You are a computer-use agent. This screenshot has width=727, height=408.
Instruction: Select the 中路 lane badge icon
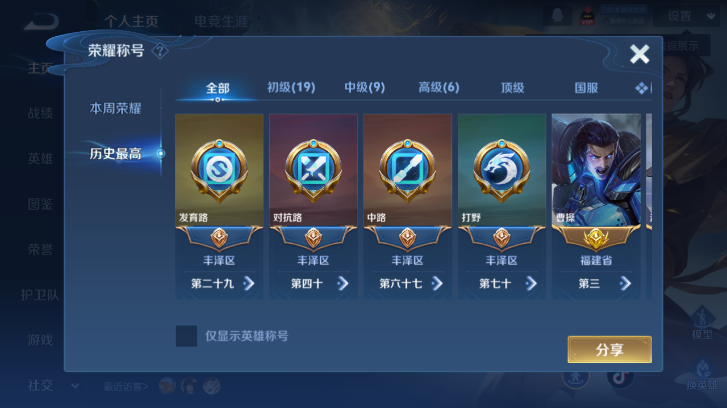coord(407,170)
